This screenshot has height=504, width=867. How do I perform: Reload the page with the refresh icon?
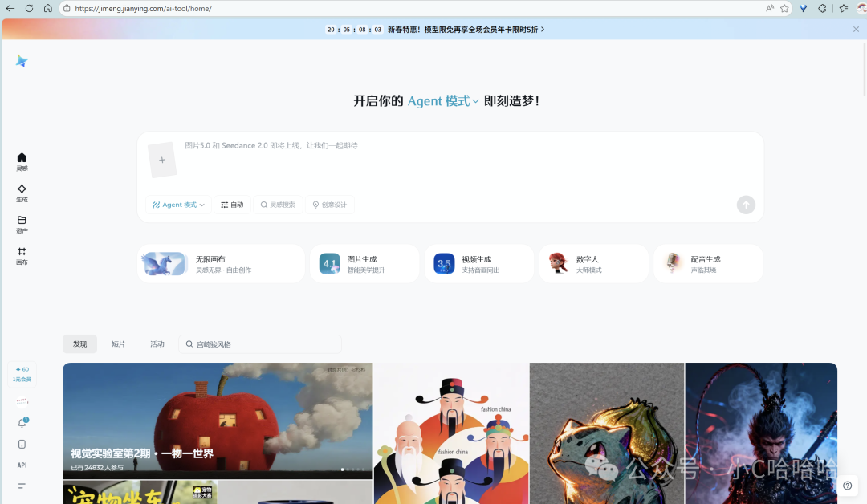pyautogui.click(x=30, y=8)
